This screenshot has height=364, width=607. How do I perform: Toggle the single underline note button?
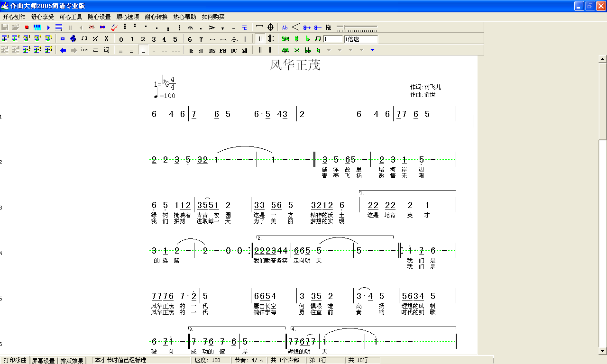[143, 51]
